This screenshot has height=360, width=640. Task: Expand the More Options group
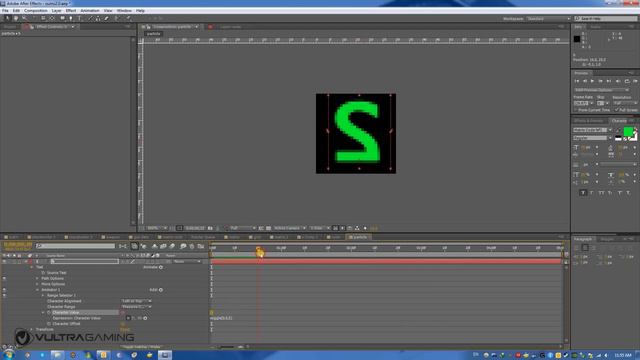(x=38, y=284)
